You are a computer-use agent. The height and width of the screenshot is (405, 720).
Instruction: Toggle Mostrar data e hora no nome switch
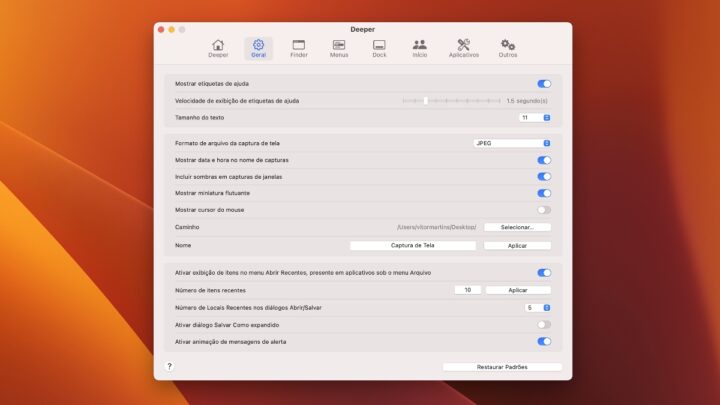coord(544,160)
